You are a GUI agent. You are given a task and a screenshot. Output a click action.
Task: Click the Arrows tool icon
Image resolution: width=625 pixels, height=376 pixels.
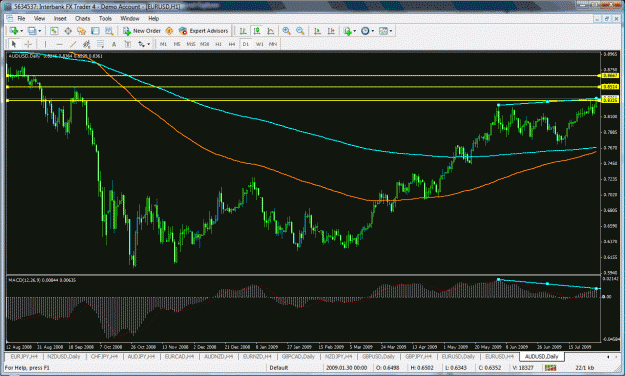[142, 44]
